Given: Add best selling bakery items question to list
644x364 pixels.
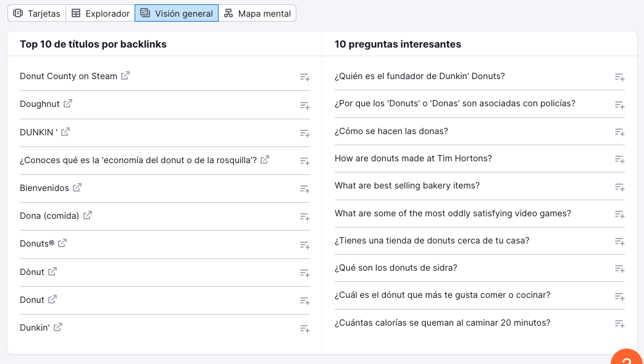Looking at the screenshot, I should click(619, 187).
